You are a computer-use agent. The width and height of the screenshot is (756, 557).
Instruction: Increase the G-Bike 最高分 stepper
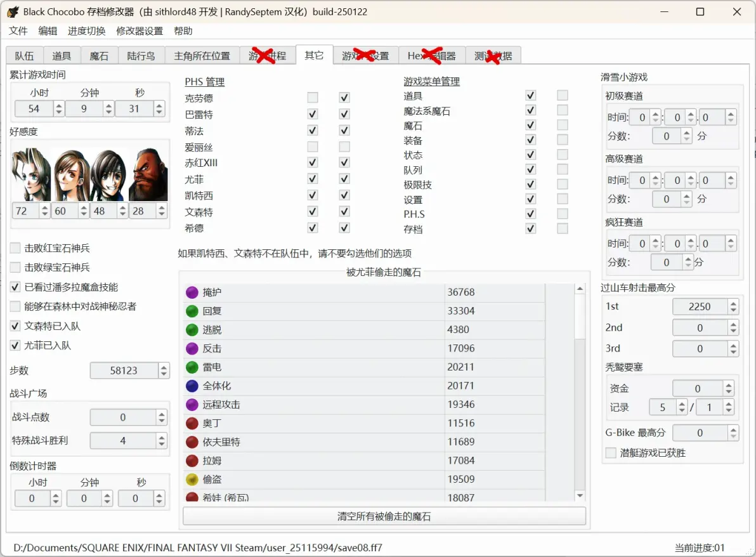pos(733,429)
